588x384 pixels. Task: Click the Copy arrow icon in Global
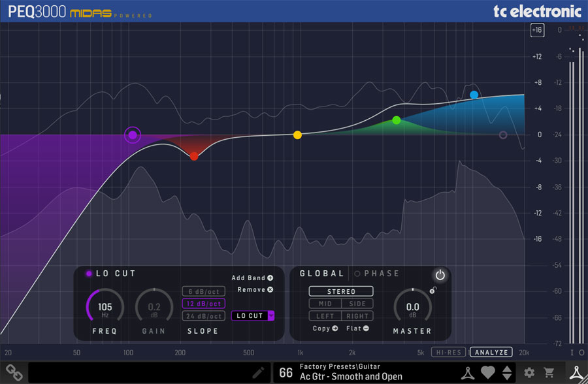(x=335, y=328)
